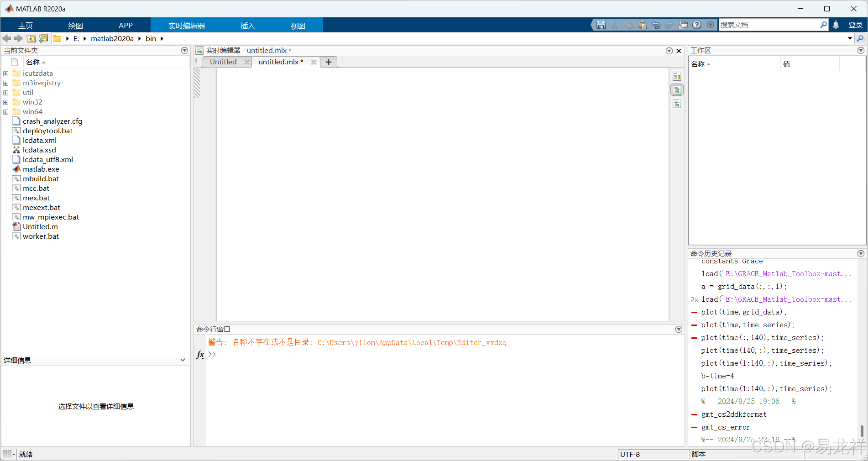The width and height of the screenshot is (868, 461).
Task: Sort files by 名称 column header
Action: point(33,62)
